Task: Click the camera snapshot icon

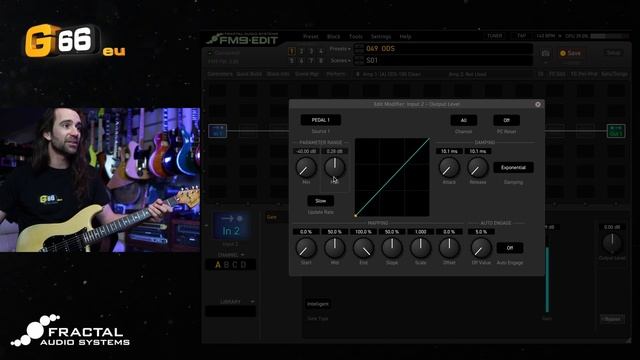Action: (545, 53)
